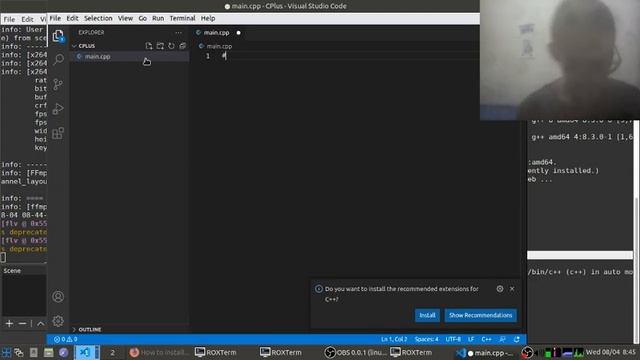Add a scene with plus button in OBS
Image resolution: width=640 pixels, height=360 pixels.
[9, 324]
